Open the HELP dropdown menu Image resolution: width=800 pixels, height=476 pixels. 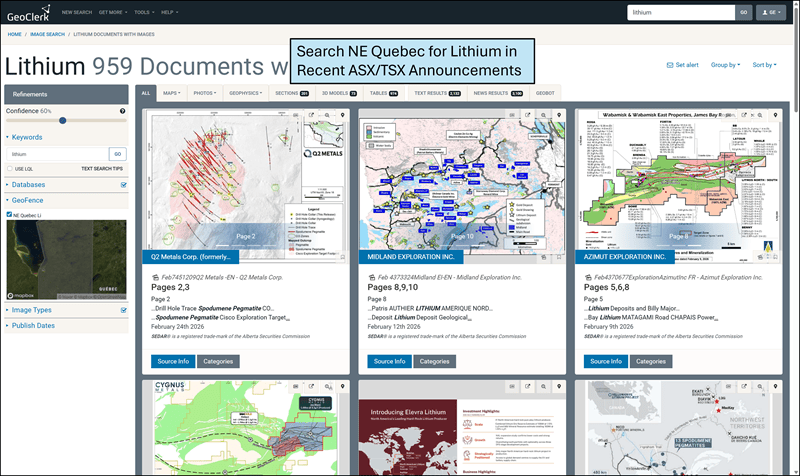pyautogui.click(x=170, y=12)
